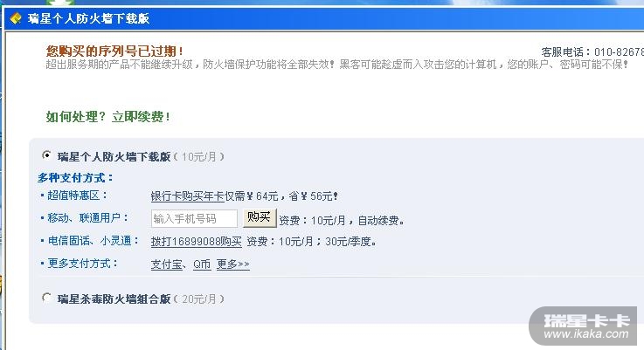Open the 银行卡购买年卡 link
Screen dimensions: 644x350
tap(187, 196)
